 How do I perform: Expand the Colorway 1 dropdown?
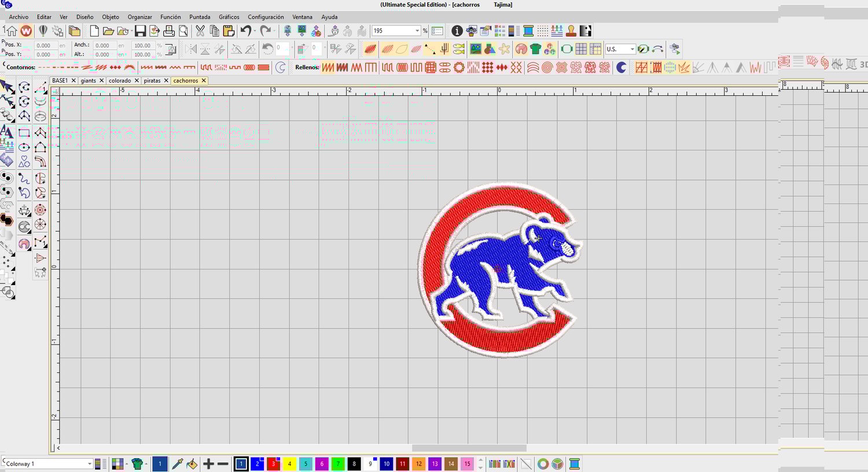[x=90, y=464]
